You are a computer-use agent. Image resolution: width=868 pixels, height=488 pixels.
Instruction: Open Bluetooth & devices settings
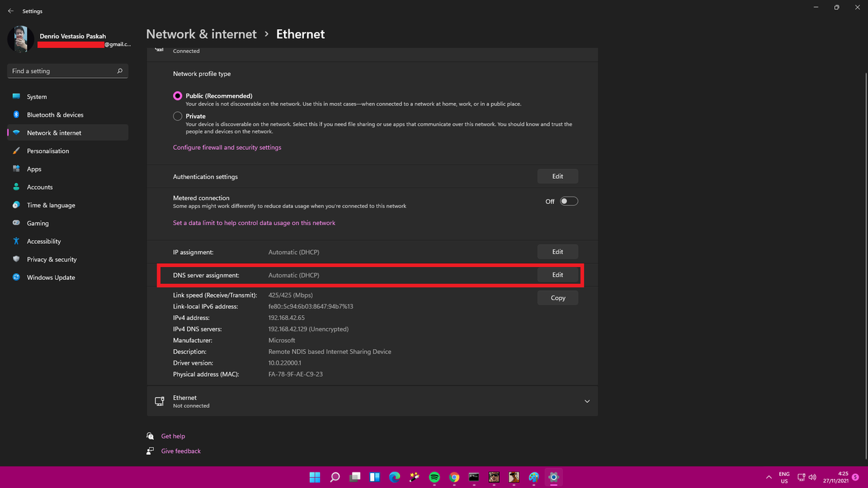pos(68,115)
